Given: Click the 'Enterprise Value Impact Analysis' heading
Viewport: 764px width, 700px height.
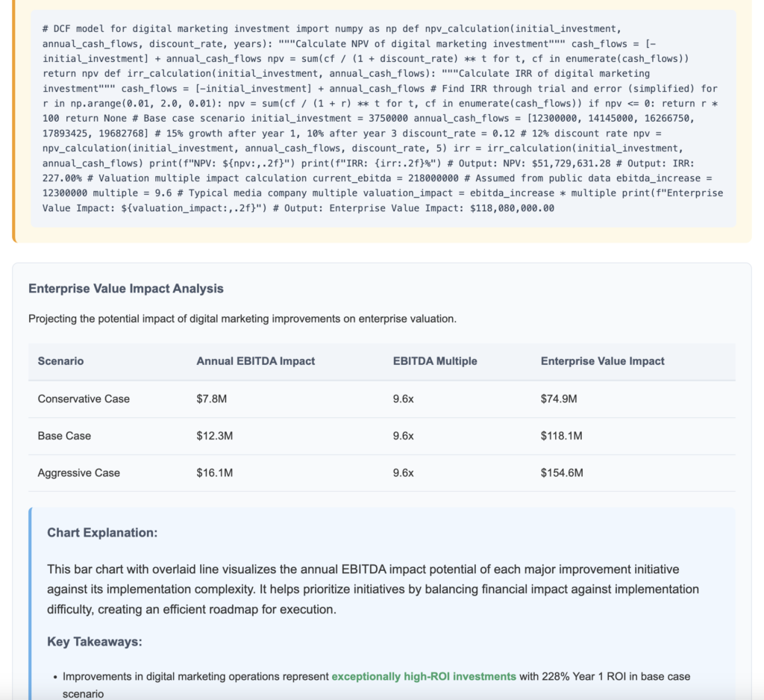Looking at the screenshot, I should pos(125,288).
